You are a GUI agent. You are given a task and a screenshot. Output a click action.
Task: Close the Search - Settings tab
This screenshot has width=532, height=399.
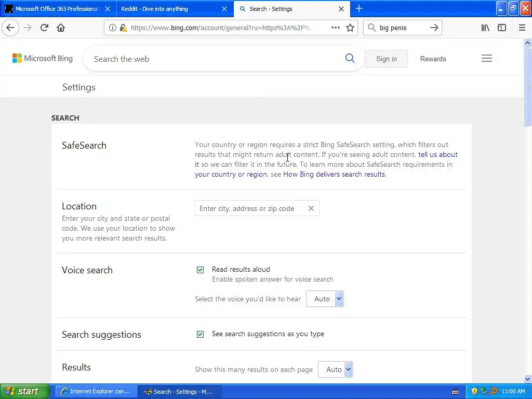tap(341, 9)
